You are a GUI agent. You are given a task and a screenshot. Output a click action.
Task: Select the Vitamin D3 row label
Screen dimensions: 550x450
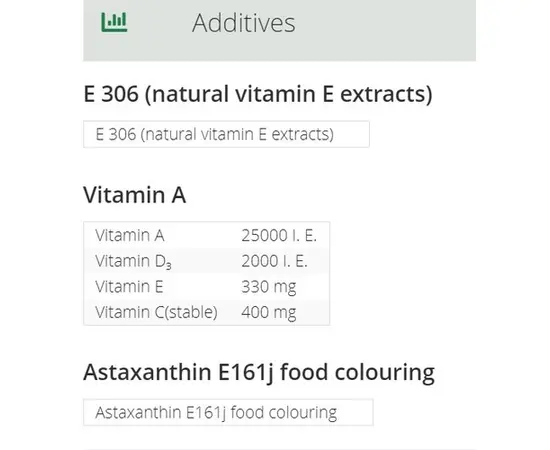point(133,261)
